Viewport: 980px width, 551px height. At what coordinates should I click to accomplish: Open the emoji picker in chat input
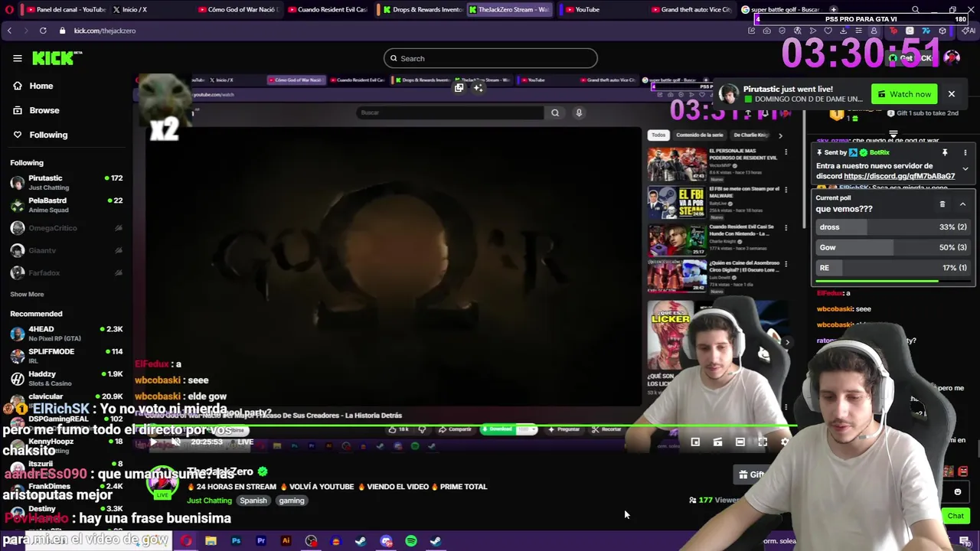click(957, 492)
